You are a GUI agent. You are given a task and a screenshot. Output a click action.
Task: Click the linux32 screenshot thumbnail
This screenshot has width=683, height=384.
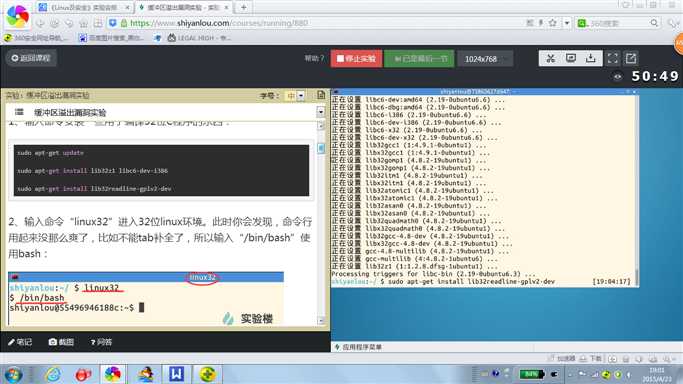coord(146,298)
